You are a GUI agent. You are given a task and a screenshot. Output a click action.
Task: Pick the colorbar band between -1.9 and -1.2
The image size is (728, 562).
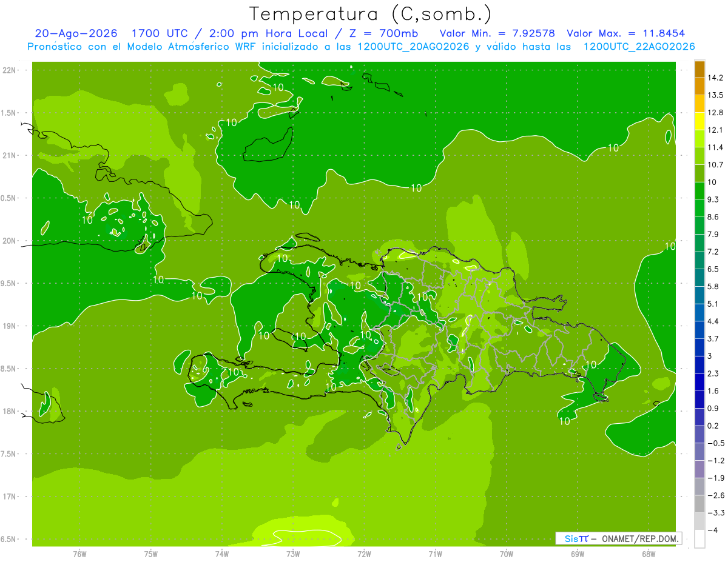click(x=699, y=469)
